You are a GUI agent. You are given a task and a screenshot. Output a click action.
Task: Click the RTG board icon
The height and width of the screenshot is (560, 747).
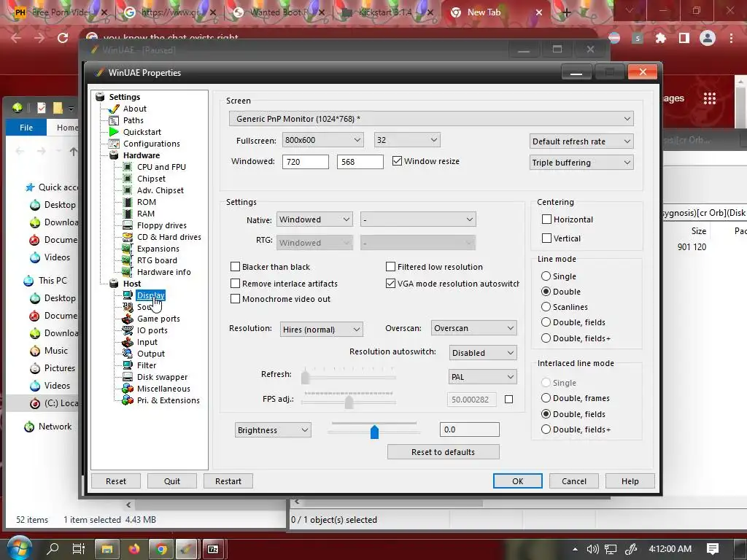127,260
